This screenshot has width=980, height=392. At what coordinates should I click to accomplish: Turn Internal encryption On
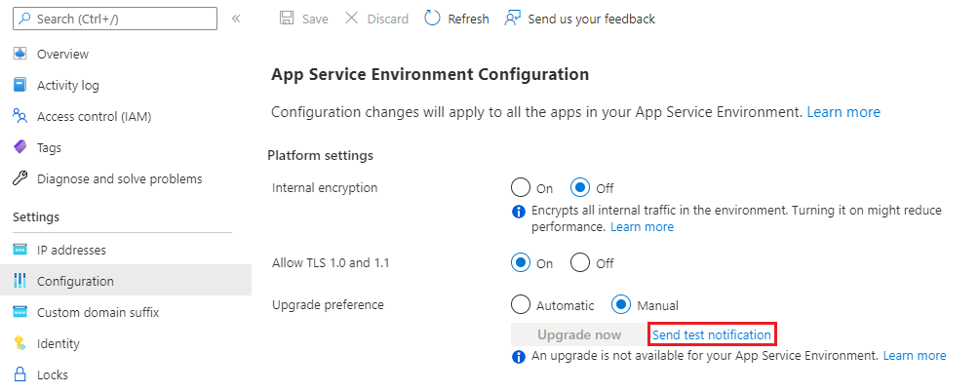coord(521,188)
